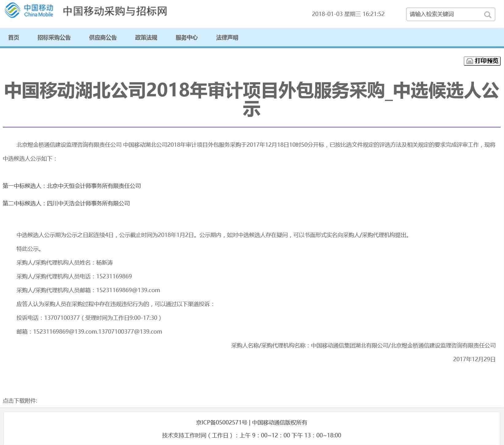Open the 法律声明 page
This screenshot has width=504, height=445.
click(227, 37)
